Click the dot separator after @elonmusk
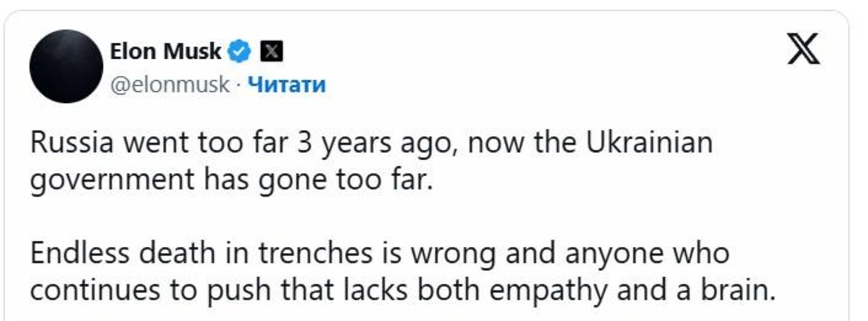Viewport: 868px width, 321px height. (238, 85)
